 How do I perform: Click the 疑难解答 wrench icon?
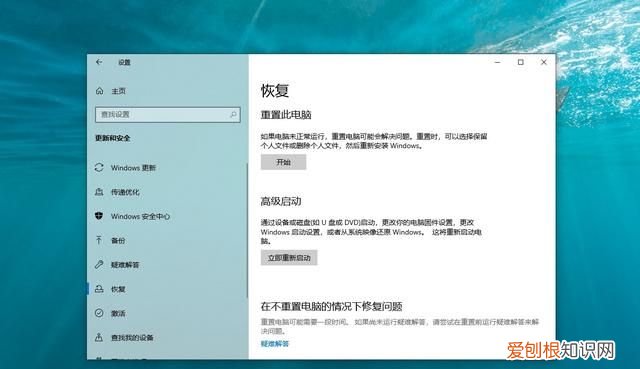tap(99, 265)
